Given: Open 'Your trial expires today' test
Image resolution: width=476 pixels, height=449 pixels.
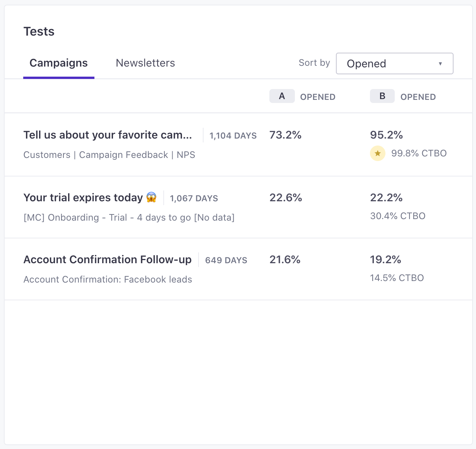Looking at the screenshot, I should click(x=83, y=198).
